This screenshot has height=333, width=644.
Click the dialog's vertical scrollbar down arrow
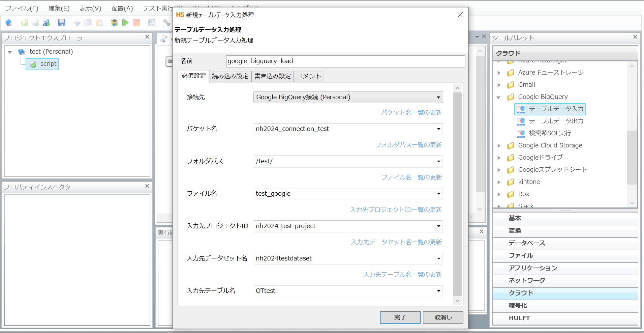click(457, 301)
